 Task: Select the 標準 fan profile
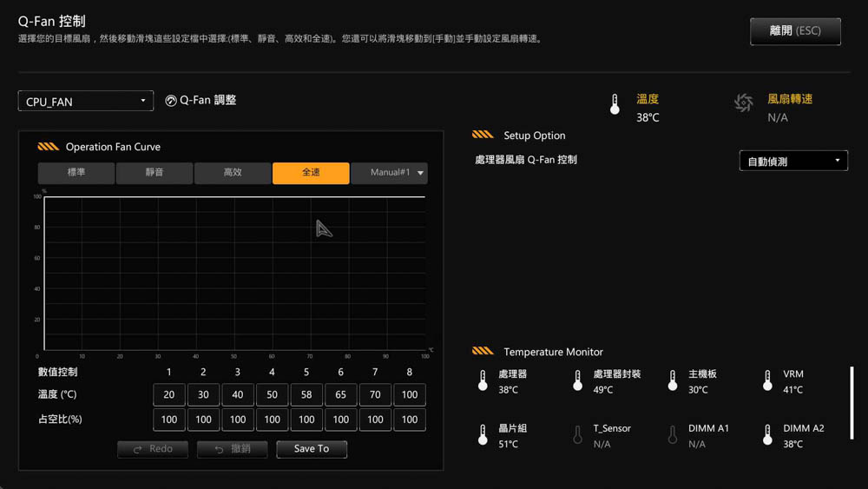pos(76,173)
